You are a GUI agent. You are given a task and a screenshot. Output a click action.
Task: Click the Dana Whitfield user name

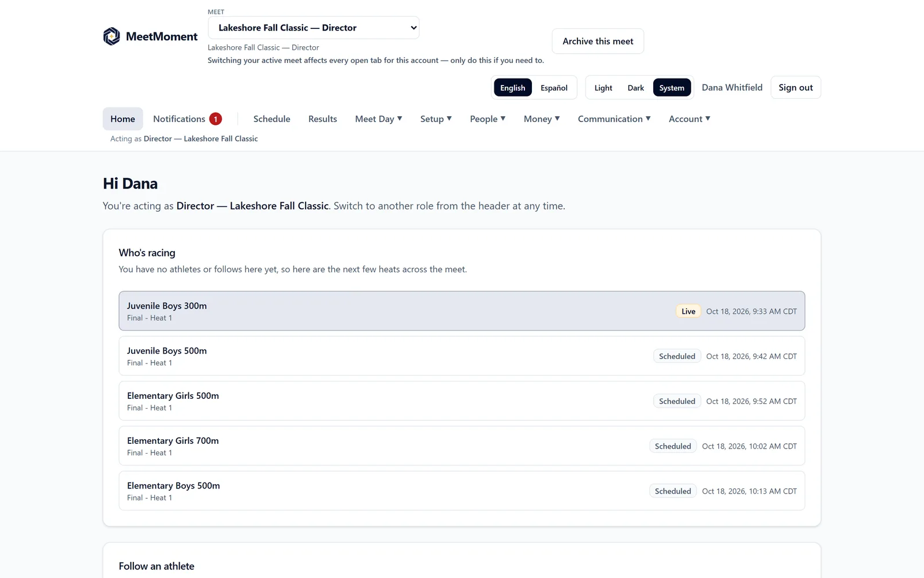coord(732,87)
